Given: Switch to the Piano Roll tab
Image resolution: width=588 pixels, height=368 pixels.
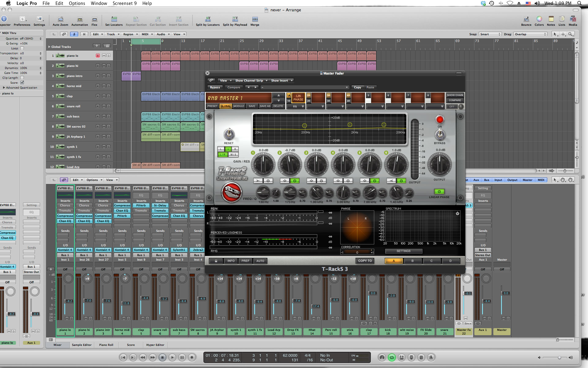Looking at the screenshot, I should point(106,345).
